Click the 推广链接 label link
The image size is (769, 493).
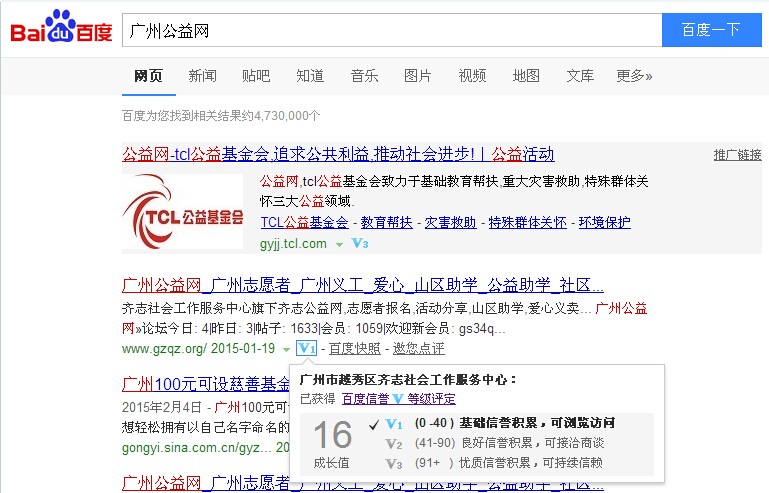[738, 156]
